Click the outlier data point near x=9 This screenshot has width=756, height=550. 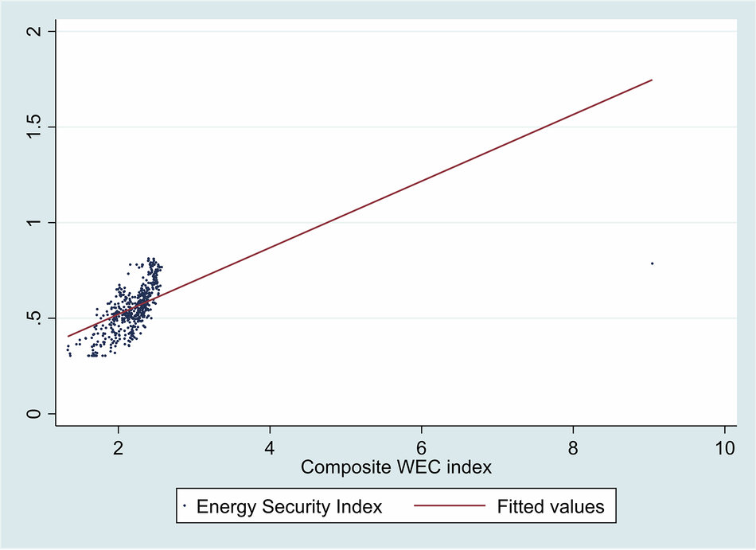[x=652, y=263]
